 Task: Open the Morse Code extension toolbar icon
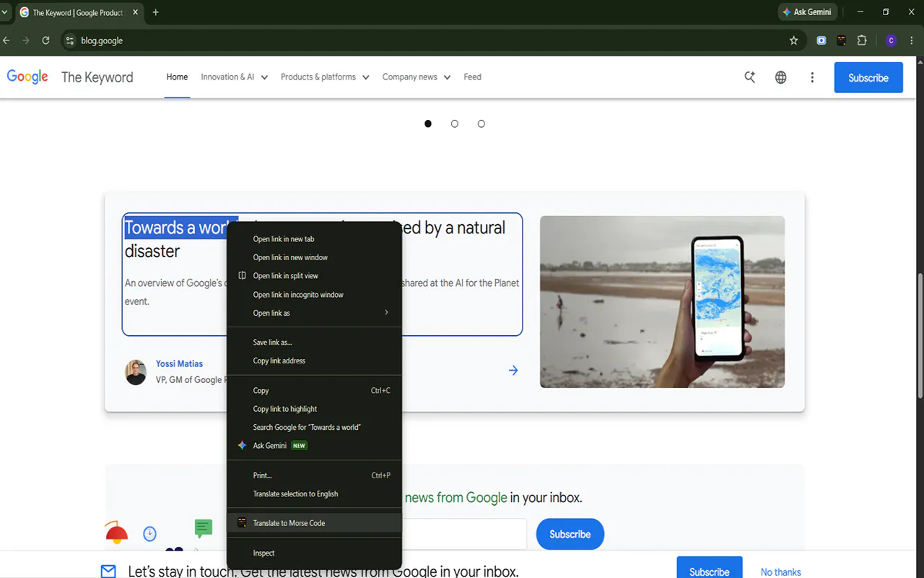click(841, 40)
